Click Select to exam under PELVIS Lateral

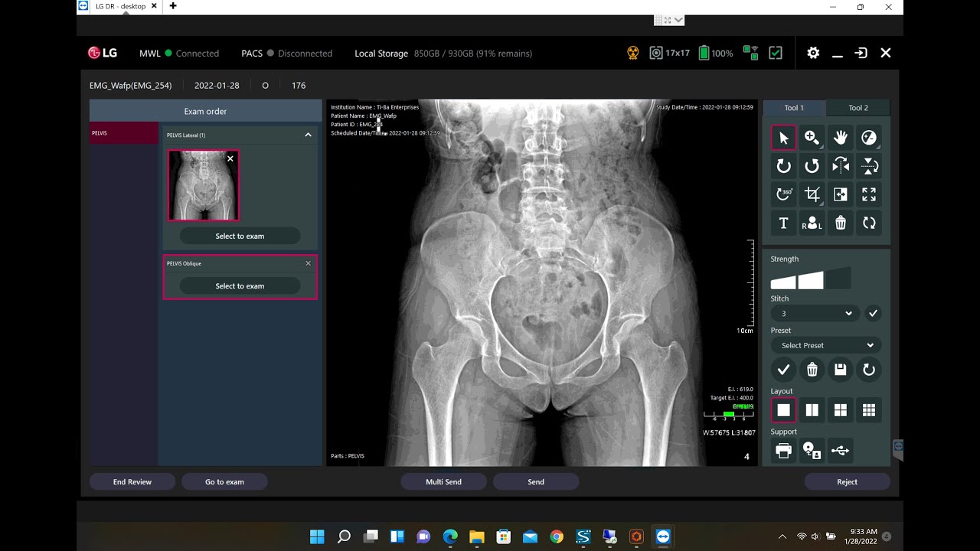[x=240, y=236]
